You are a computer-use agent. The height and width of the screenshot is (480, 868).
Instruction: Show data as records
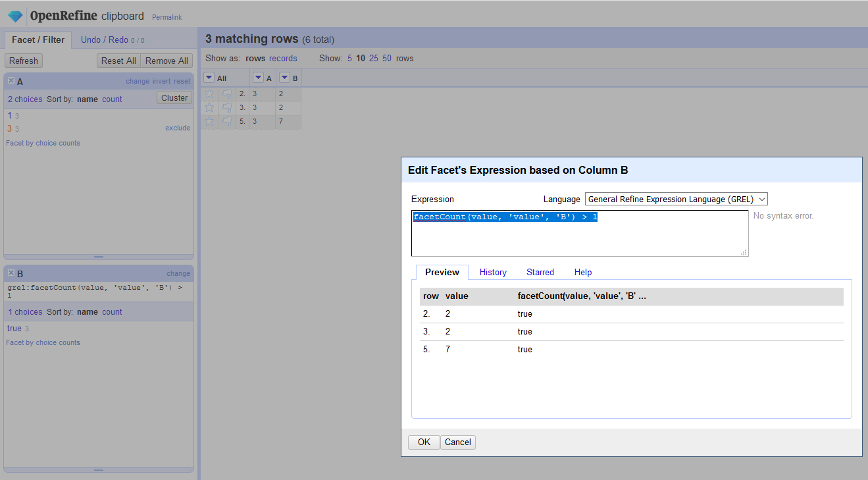(283, 59)
